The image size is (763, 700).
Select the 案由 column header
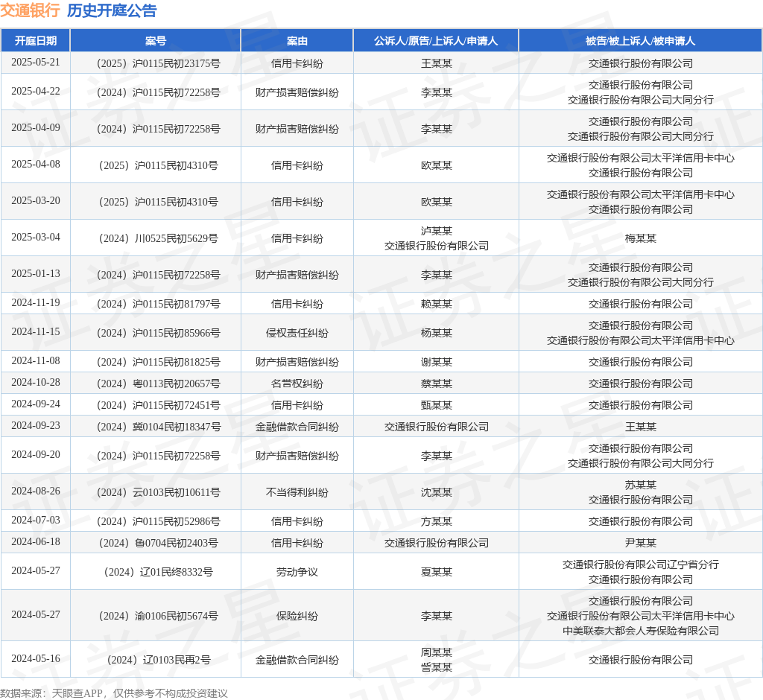pos(297,41)
